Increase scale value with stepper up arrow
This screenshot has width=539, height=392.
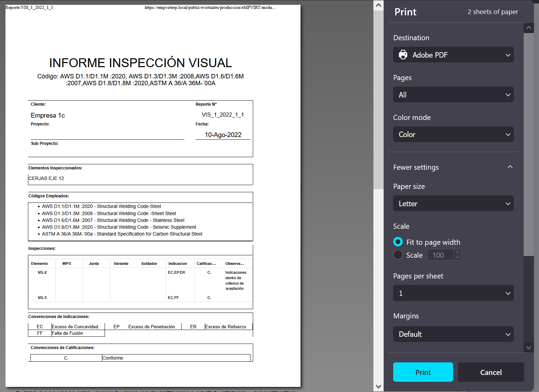[458, 252]
